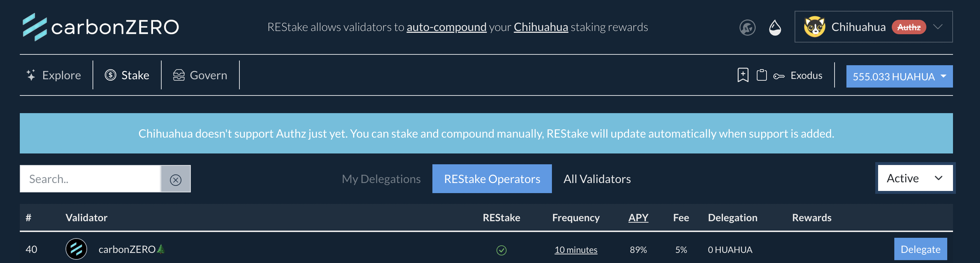Screen dimensions: 980x263
Task: Select the My Delegations tab
Action: [381, 179]
